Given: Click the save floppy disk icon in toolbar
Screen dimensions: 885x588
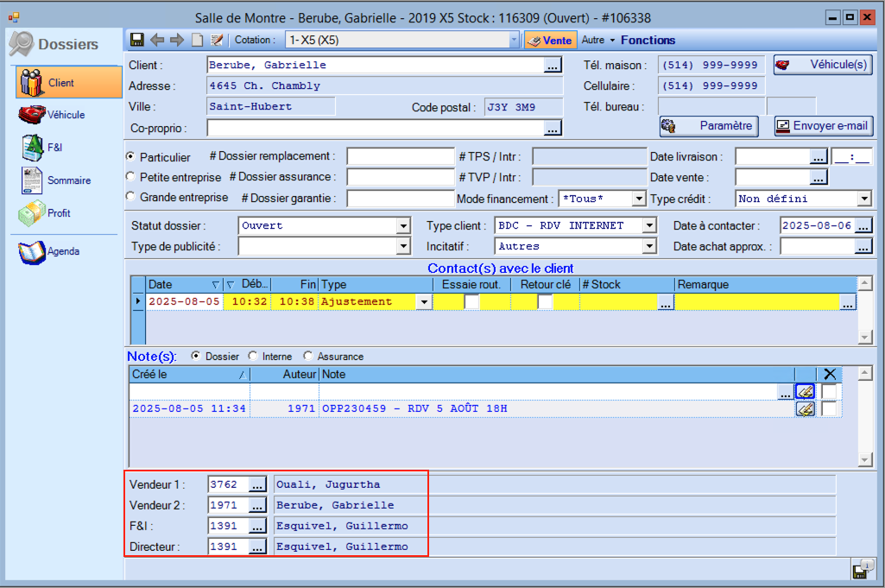Looking at the screenshot, I should tap(137, 40).
